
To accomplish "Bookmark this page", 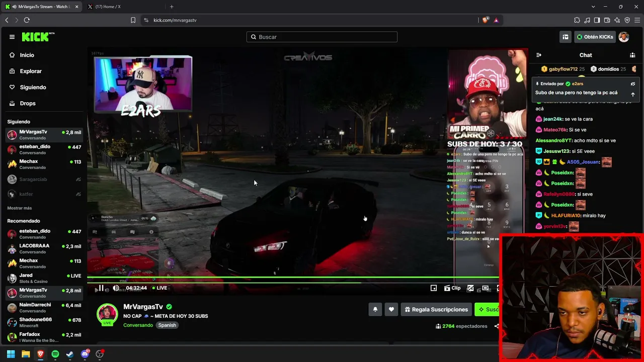I will point(133,20).
